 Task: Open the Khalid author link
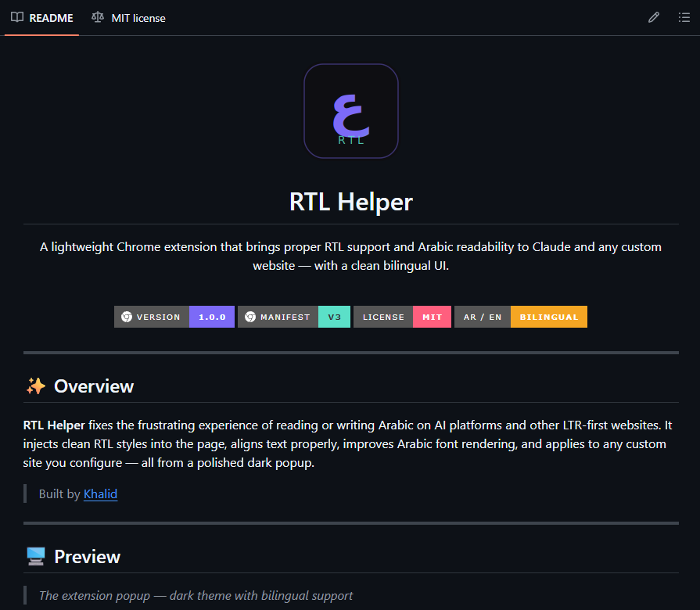click(100, 494)
